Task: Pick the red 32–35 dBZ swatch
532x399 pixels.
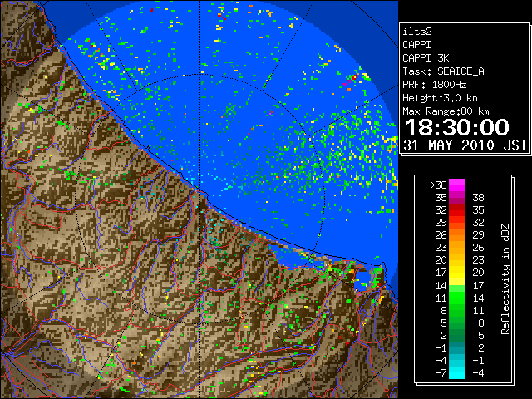Action: pyautogui.click(x=457, y=210)
